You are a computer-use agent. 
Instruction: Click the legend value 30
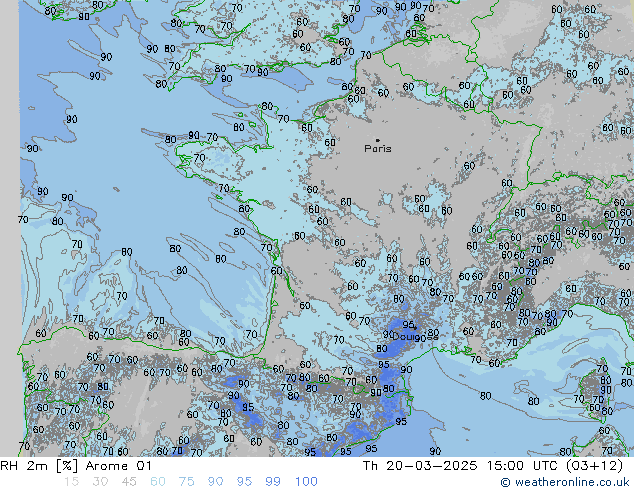[x=100, y=482]
